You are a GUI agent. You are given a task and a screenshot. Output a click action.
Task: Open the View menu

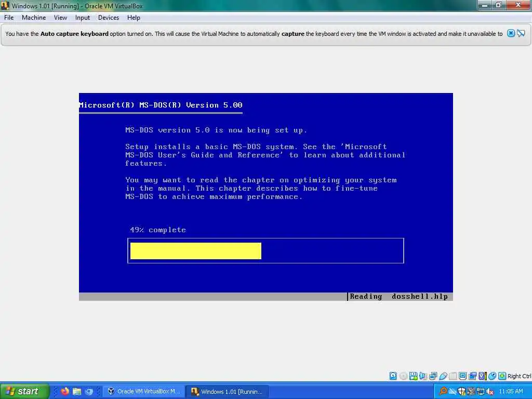pyautogui.click(x=60, y=18)
